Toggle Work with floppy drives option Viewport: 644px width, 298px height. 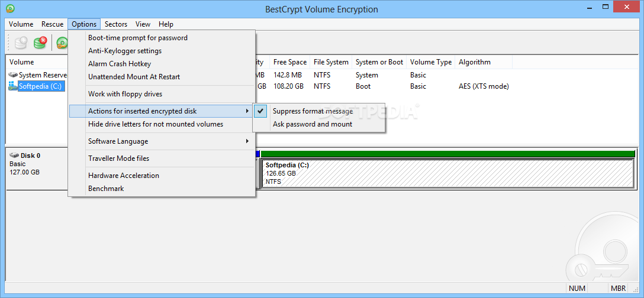(x=162, y=94)
